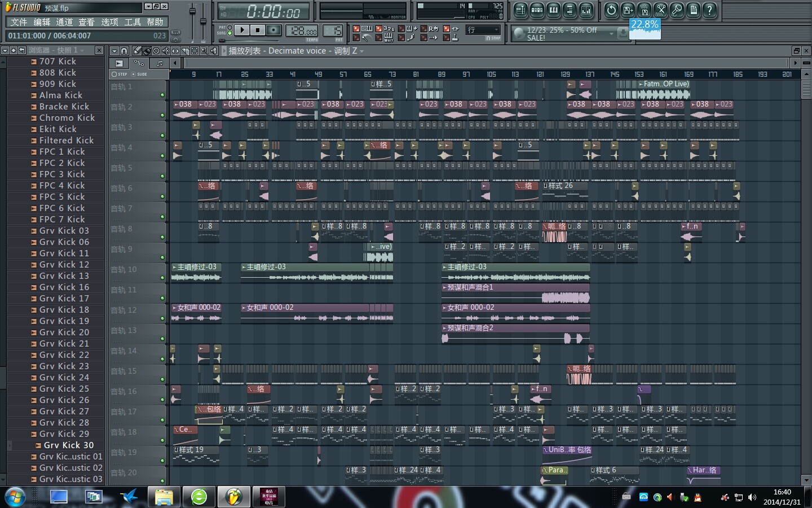The width and height of the screenshot is (812, 508).
Task: Toggle mute LED on 音轨 2
Action: [x=162, y=115]
